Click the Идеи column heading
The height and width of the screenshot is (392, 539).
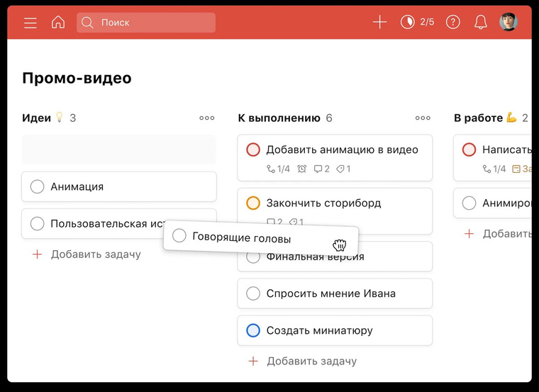click(x=36, y=118)
